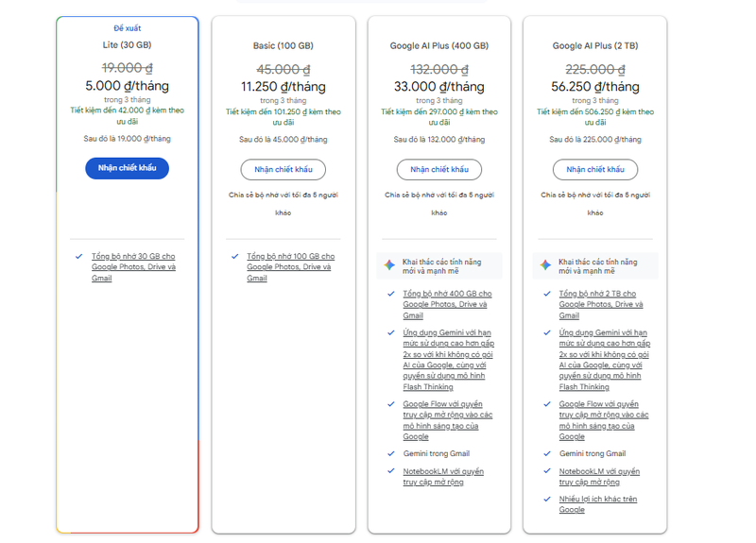Click the crossed-out 19.000 ₫ price

point(128,68)
